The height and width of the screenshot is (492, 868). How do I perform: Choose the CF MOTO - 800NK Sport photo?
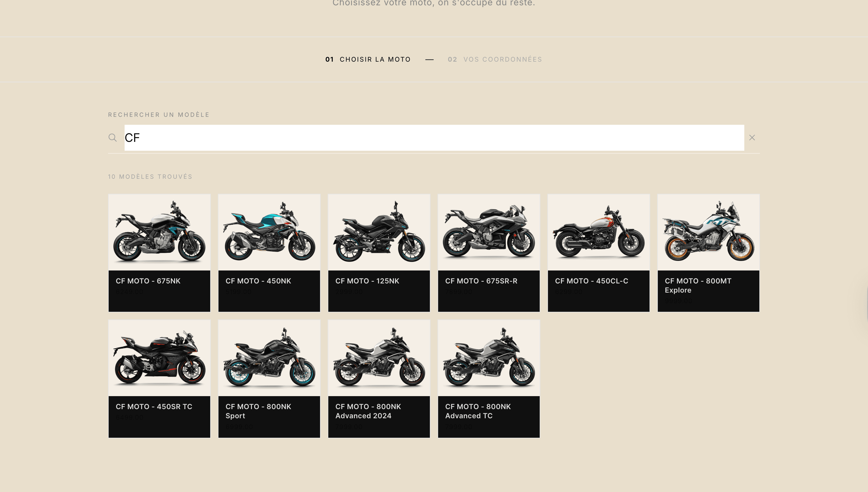269,358
